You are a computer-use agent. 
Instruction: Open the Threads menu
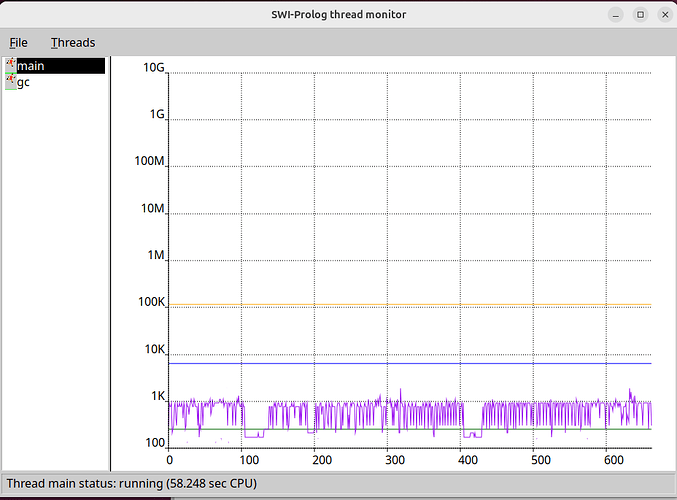pyautogui.click(x=73, y=43)
